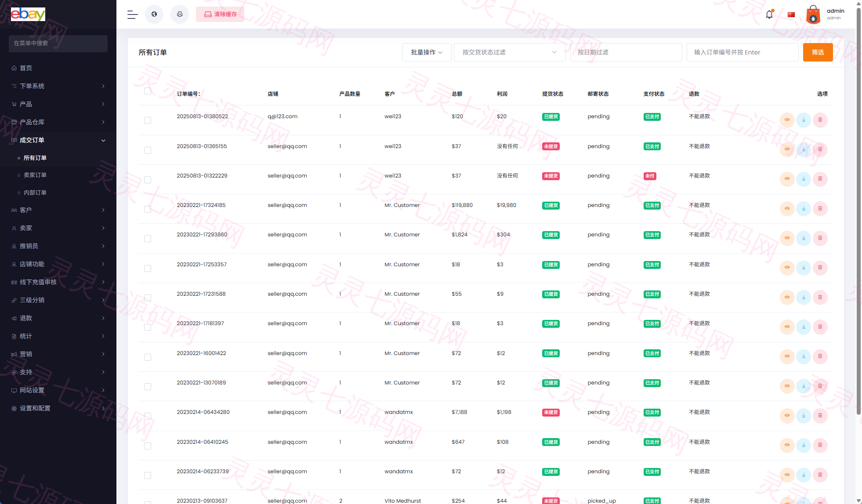
Task: Click the 在菜单中搜索 sidebar search box
Action: [x=58, y=44]
